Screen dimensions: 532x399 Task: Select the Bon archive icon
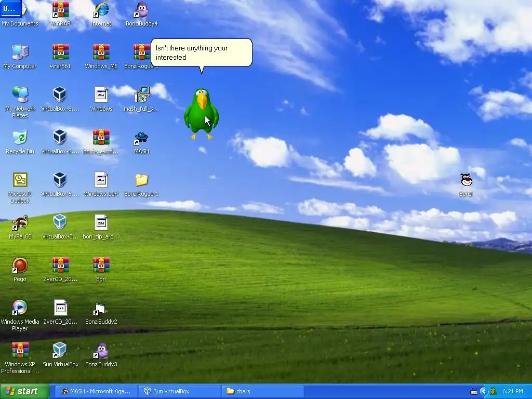pos(101,265)
